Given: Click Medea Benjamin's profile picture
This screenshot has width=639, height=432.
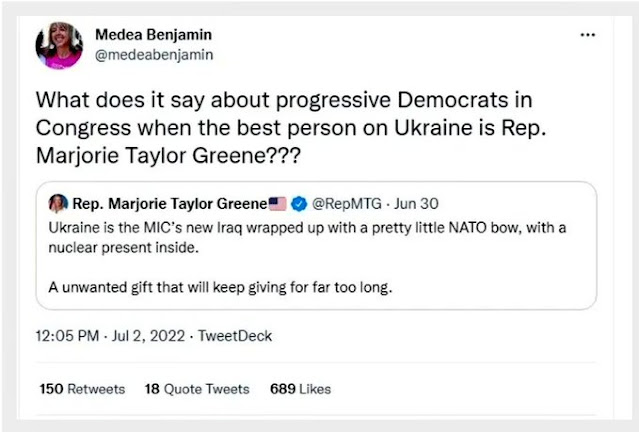Looking at the screenshot, I should [59, 45].
